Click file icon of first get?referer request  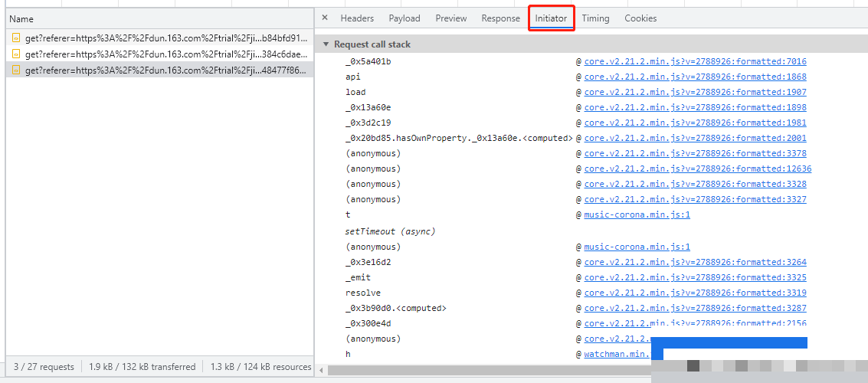[x=15, y=38]
